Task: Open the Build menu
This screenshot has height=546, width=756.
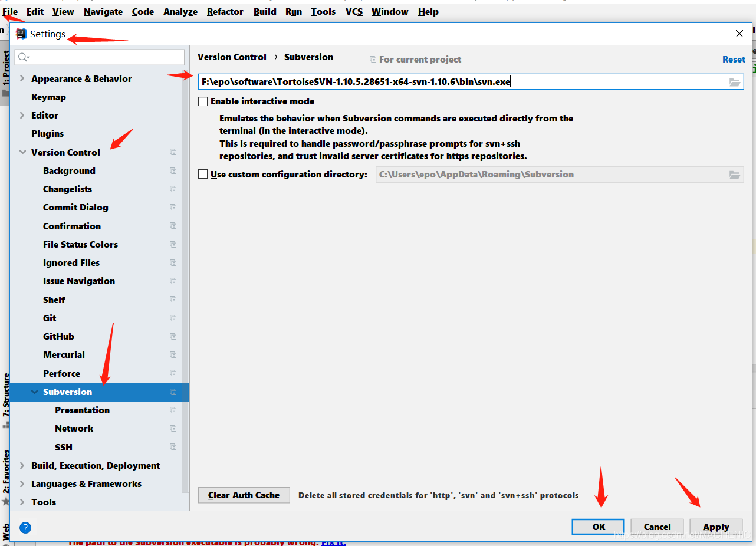Action: tap(265, 12)
